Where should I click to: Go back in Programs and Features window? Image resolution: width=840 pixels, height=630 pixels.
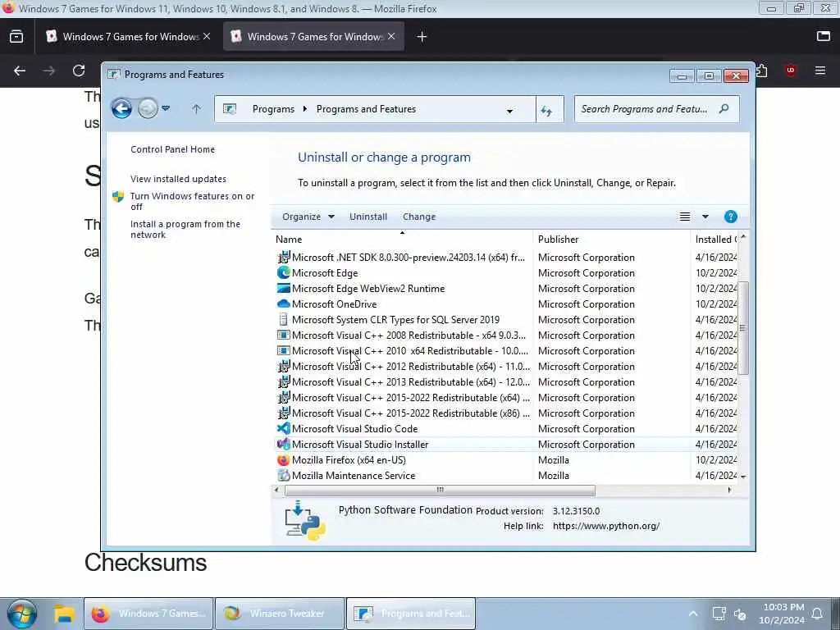pyautogui.click(x=121, y=109)
